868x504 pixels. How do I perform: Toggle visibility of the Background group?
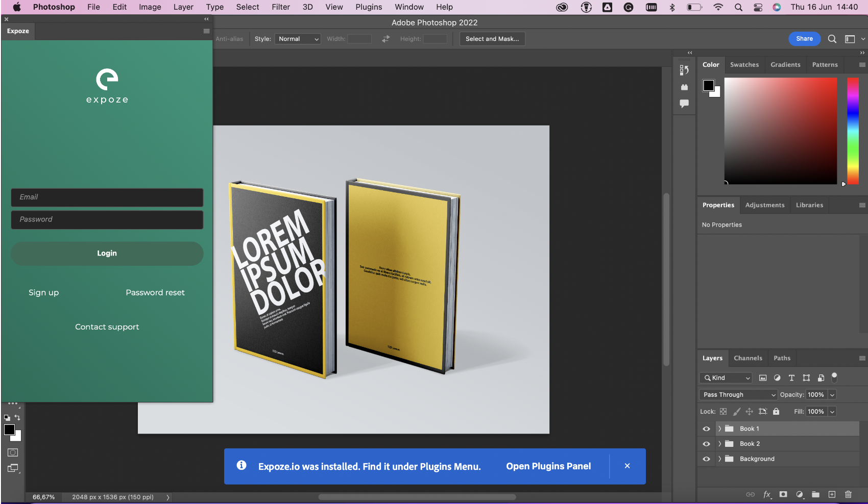[x=707, y=459]
